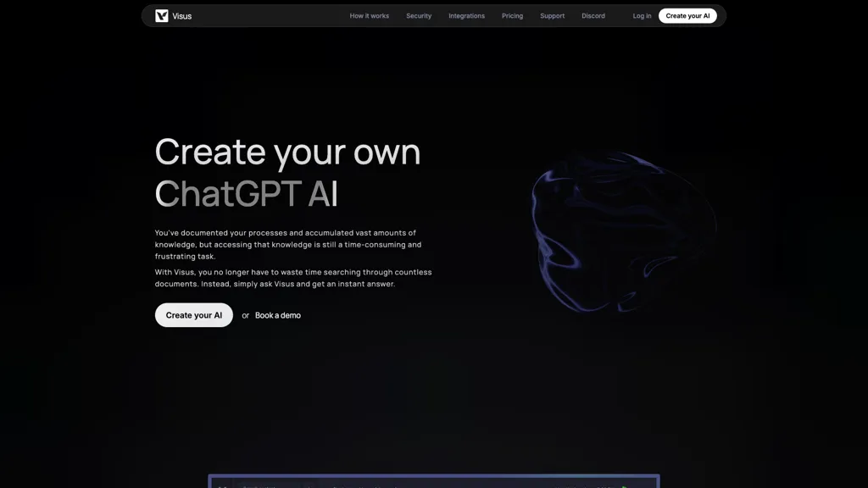Image resolution: width=868 pixels, height=488 pixels.
Task: Open the Integrations menu item
Action: pos(467,16)
